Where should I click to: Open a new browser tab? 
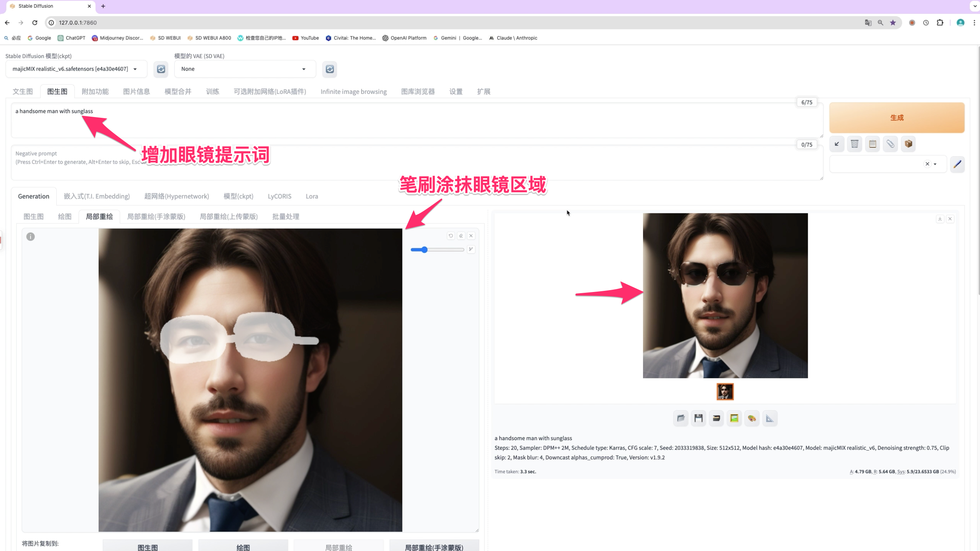(103, 6)
